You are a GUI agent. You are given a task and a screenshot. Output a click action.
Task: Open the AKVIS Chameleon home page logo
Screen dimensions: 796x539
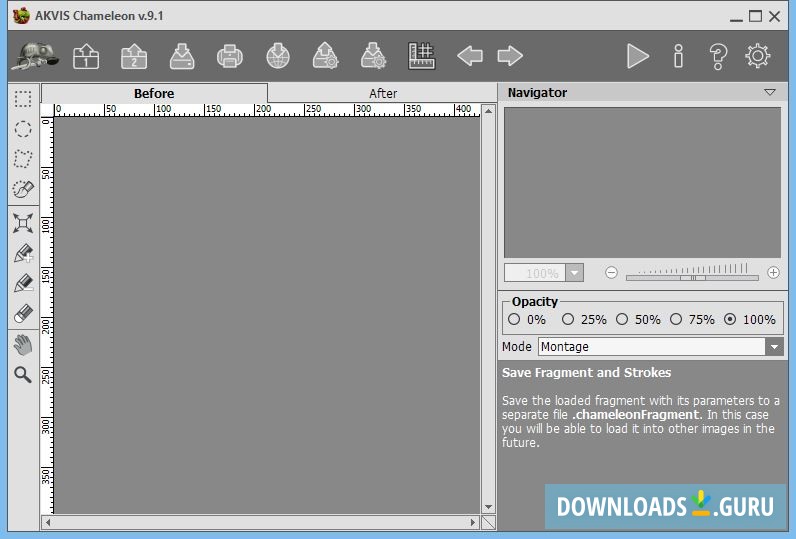pos(35,56)
